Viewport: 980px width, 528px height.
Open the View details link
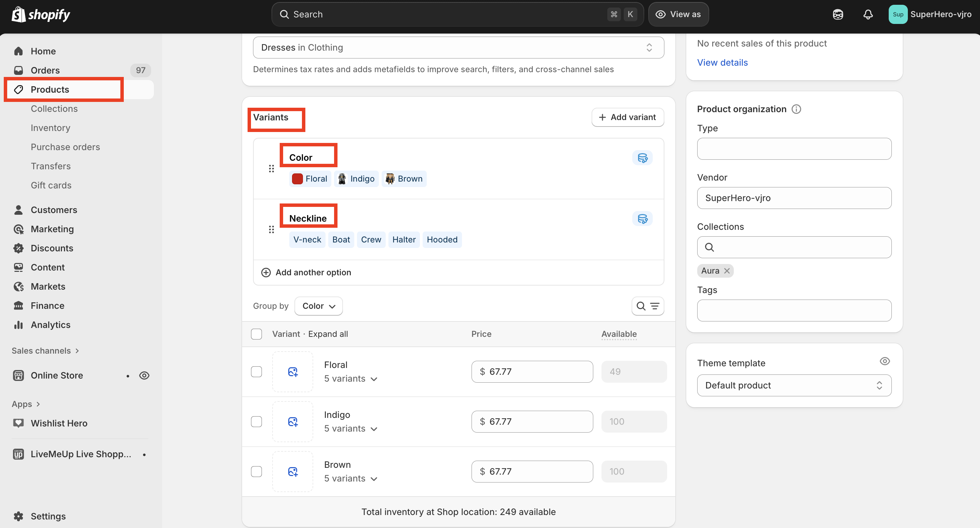tap(722, 62)
